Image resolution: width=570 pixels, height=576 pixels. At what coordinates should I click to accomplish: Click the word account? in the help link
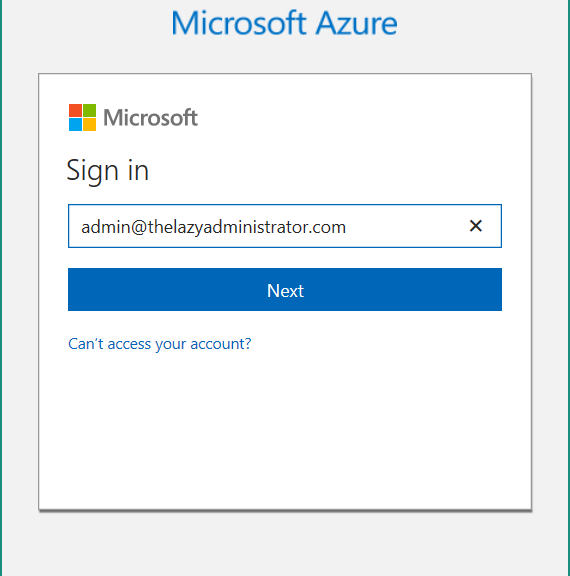click(x=221, y=344)
